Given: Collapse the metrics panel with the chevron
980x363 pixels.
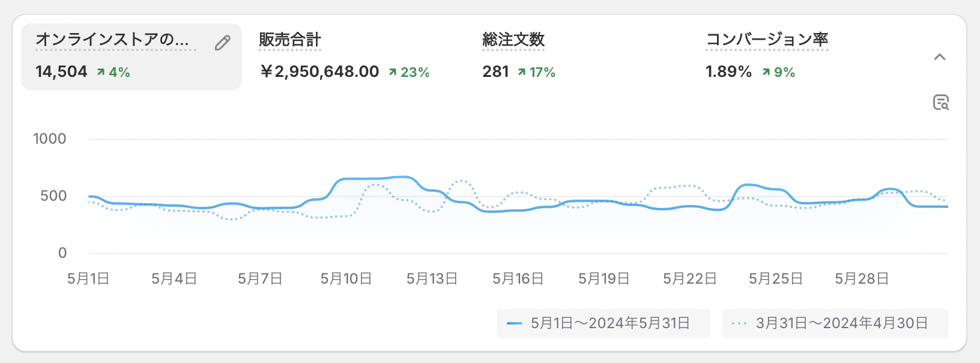Looking at the screenshot, I should click(940, 58).
